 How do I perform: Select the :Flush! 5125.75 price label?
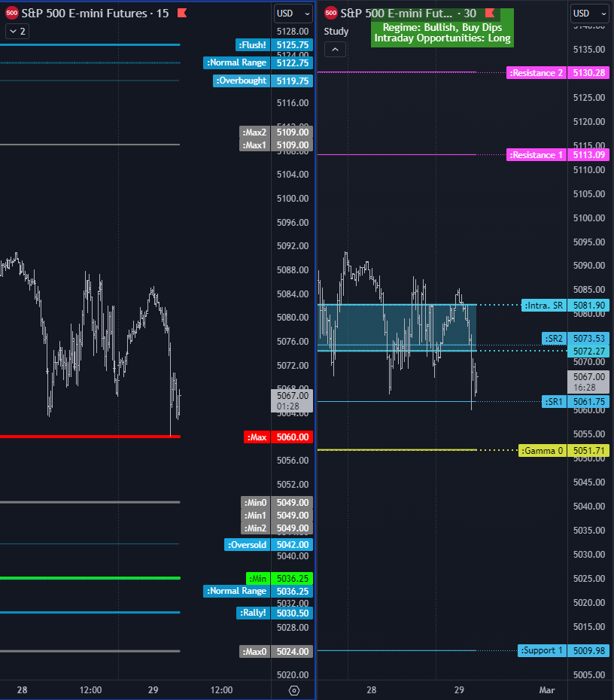tap(274, 45)
